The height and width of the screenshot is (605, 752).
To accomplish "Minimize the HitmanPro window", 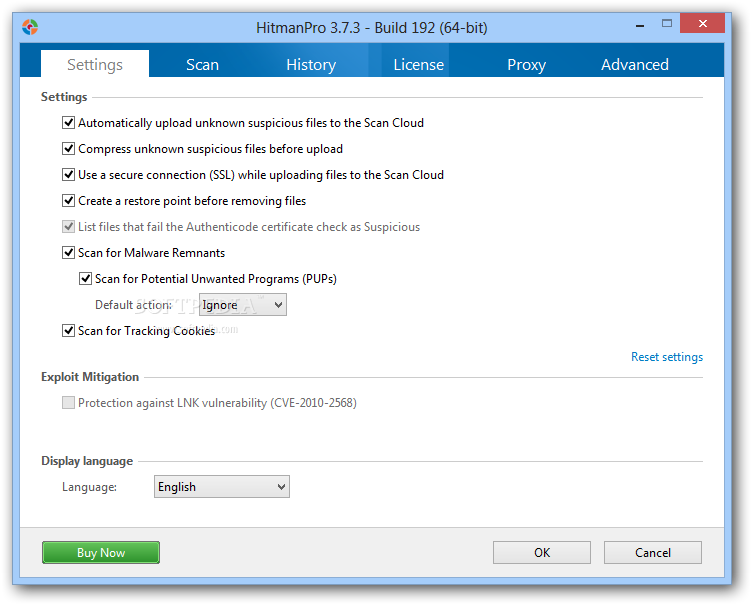I will tap(640, 24).
